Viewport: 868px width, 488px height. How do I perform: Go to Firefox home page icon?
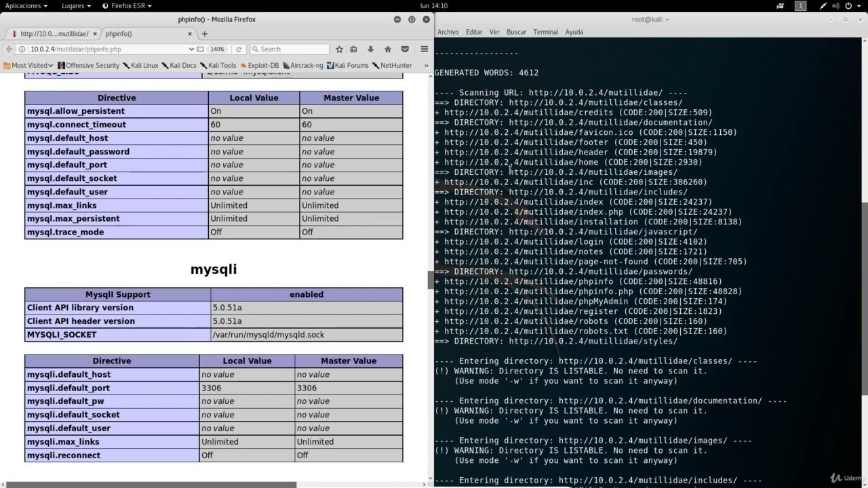(388, 49)
